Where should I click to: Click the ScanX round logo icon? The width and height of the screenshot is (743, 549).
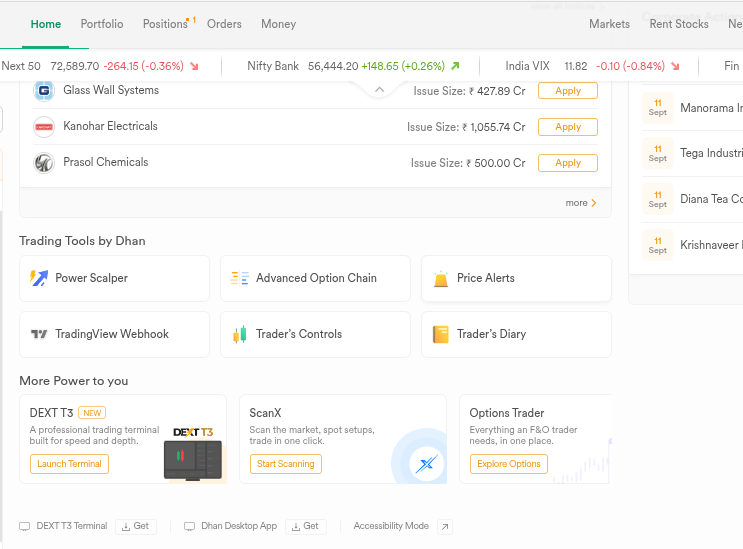point(426,464)
